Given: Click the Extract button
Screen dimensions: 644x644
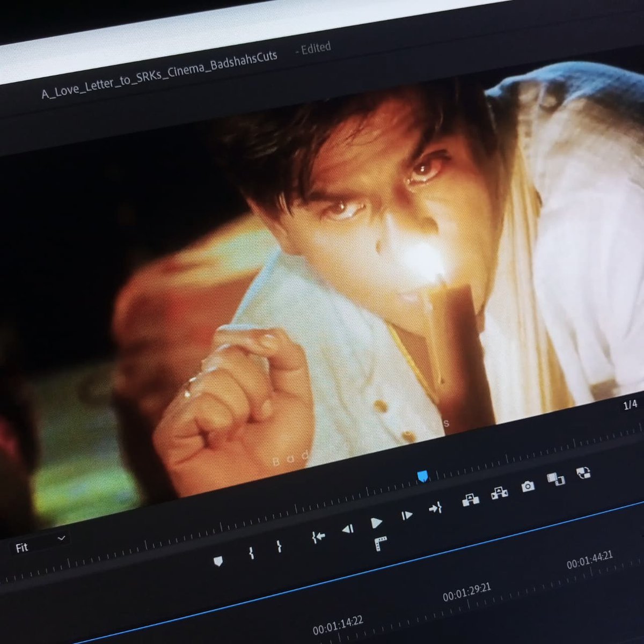Looking at the screenshot, I should coord(500,493).
